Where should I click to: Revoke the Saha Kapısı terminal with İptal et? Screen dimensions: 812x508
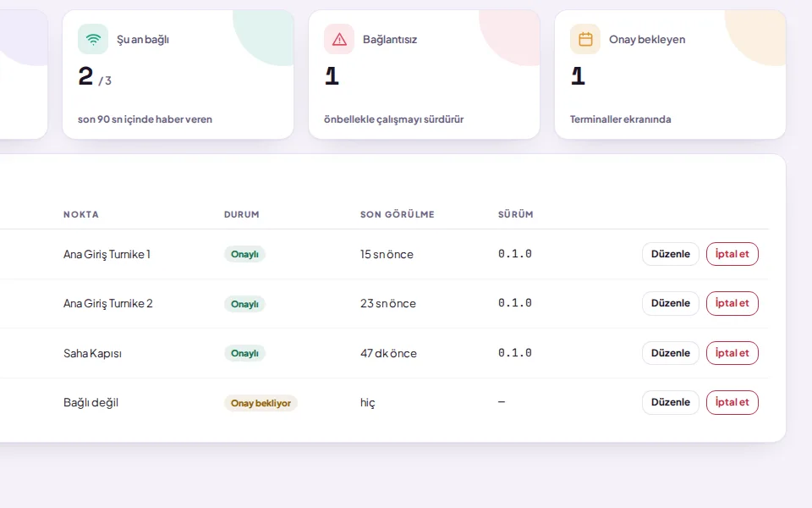coord(732,353)
